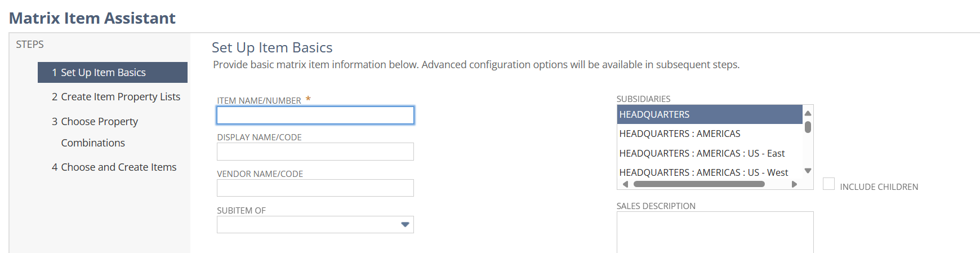980x253 pixels.
Task: Click the Item Name/Number field
Action: [x=315, y=116]
